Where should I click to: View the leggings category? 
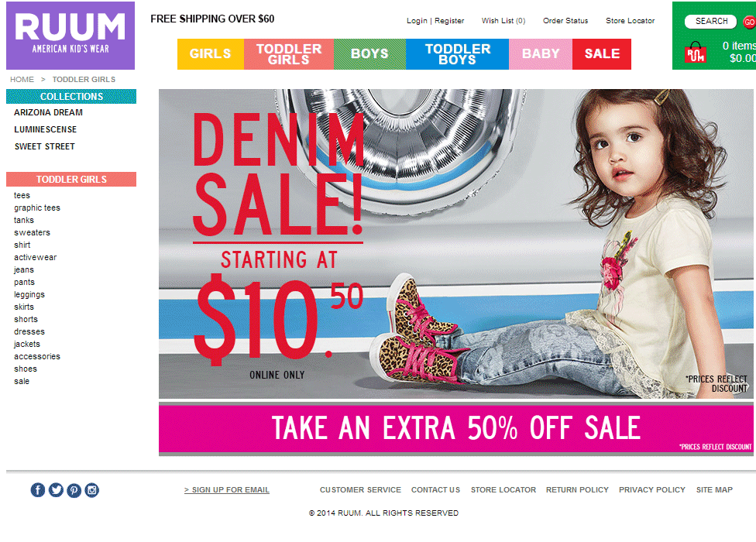click(x=29, y=294)
